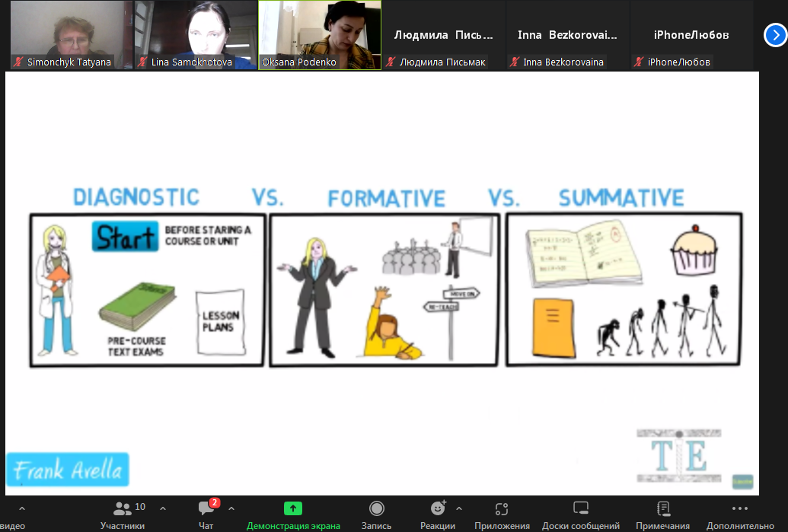Click muted mic icon on Inna Bezkorovaina
This screenshot has height=532, width=788.
pos(515,62)
